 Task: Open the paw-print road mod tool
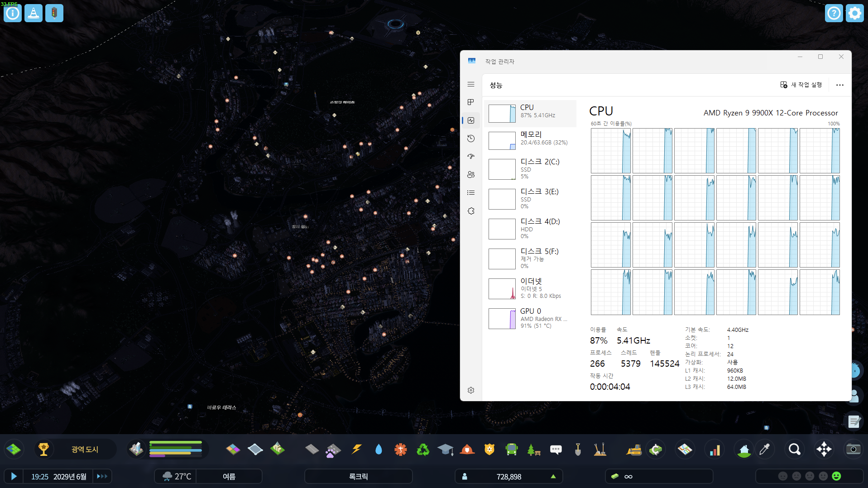click(x=334, y=450)
